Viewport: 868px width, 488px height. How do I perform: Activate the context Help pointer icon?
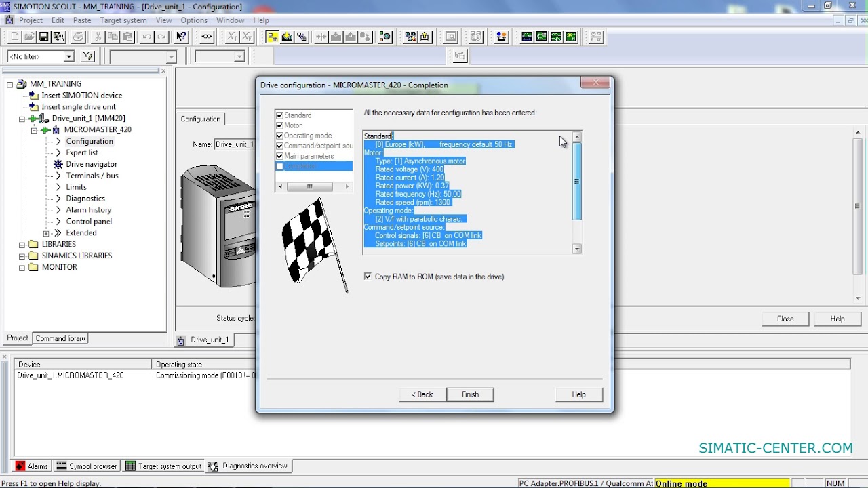(x=182, y=37)
